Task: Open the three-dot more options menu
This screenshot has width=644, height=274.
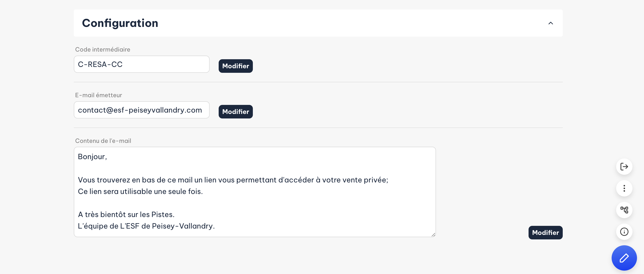Action: coord(624,188)
